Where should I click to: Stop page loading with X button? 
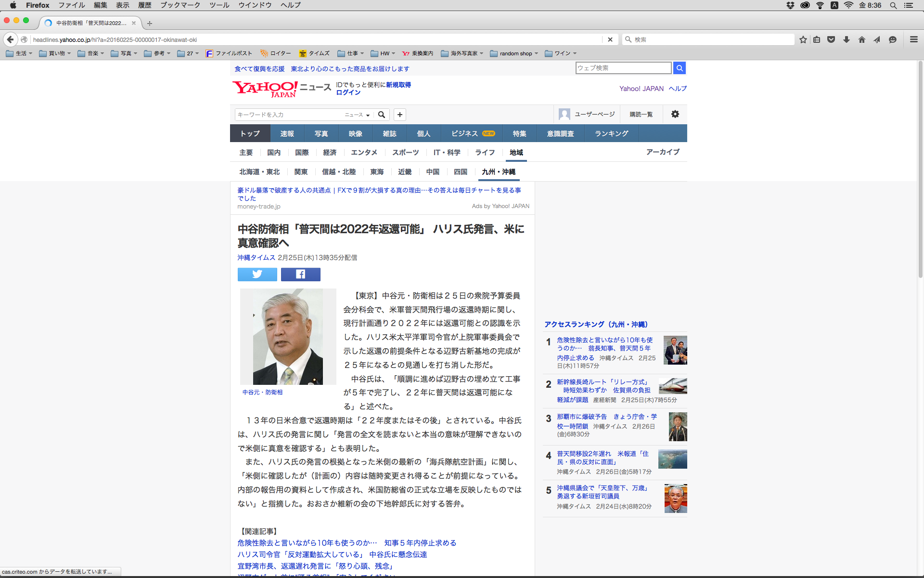tap(610, 39)
